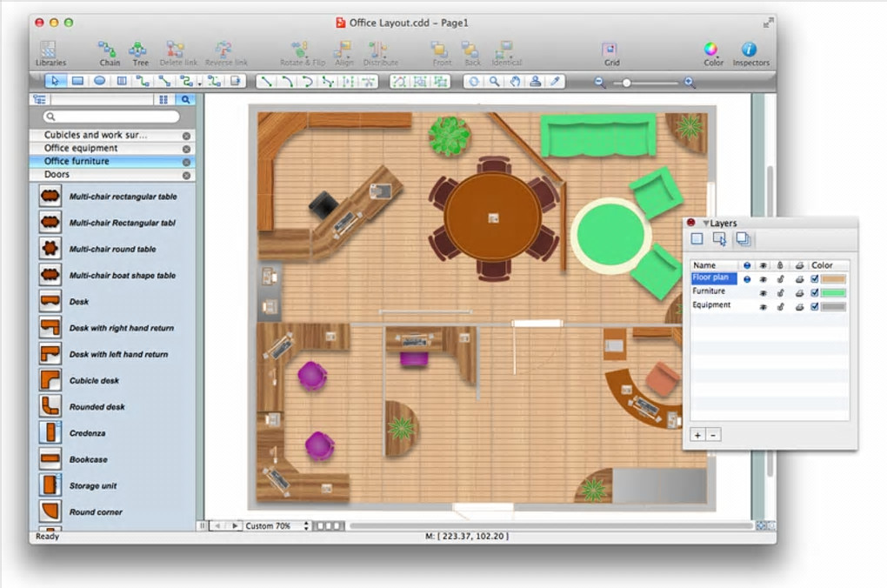Screen dimensions: 887x588
Task: Close the Cubicles and work surfaces library
Action: (x=186, y=136)
